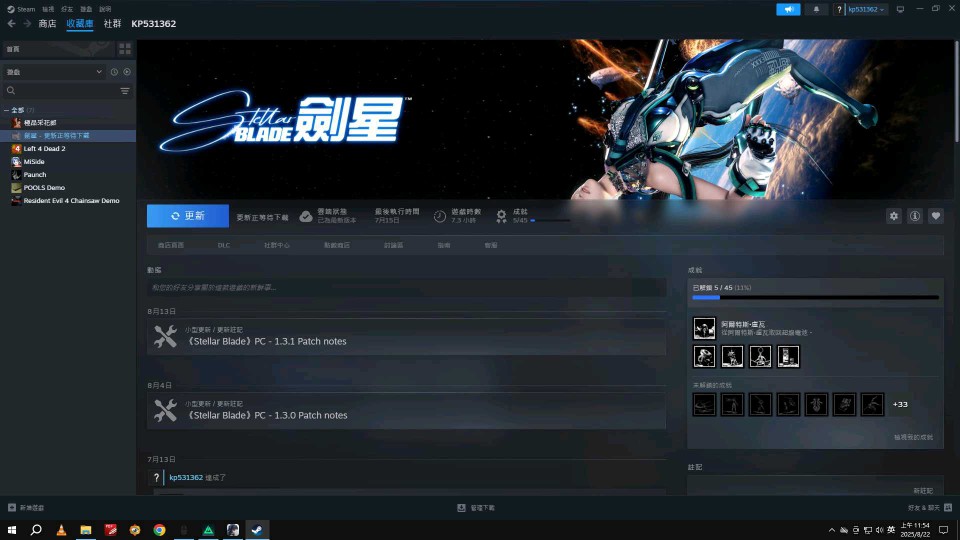
Task: Open the notifications bell
Action: (816, 9)
